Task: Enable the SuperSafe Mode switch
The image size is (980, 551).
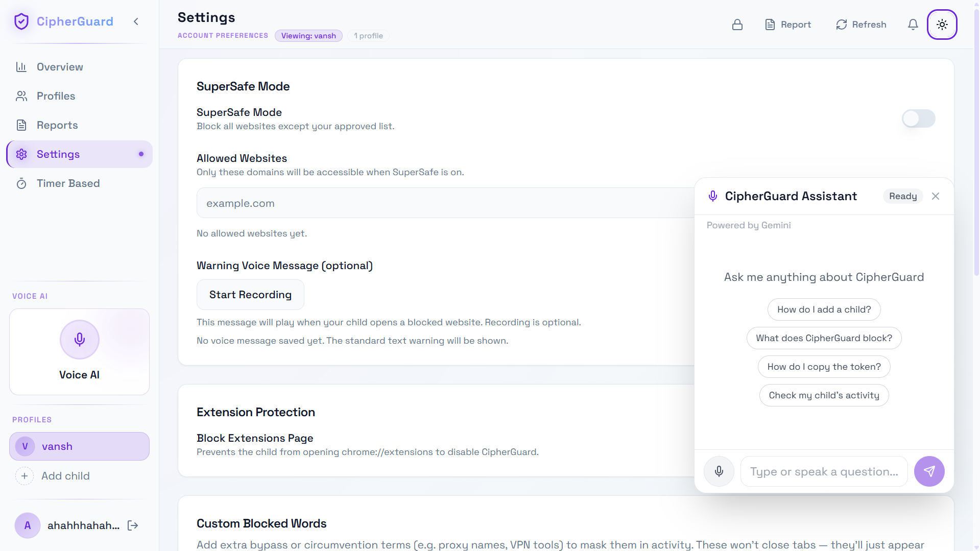Action: pos(918,118)
